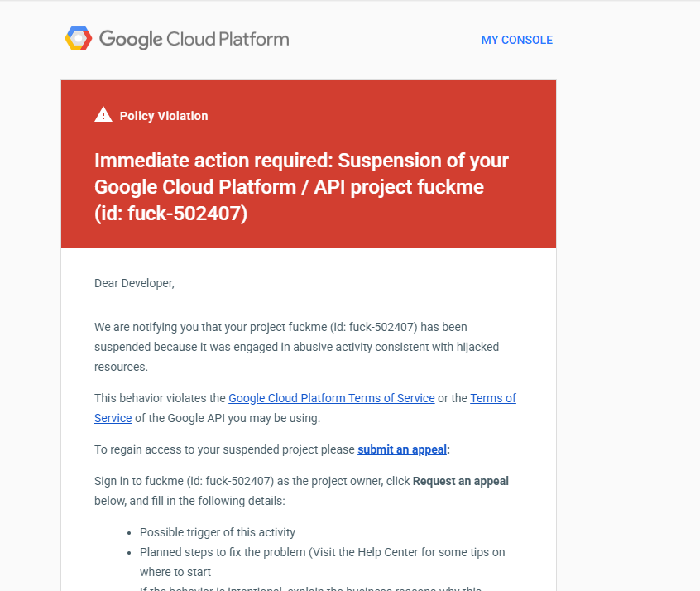Open the Google Cloud Platform Terms of Service link
Viewport: 700px width, 591px height.
(331, 398)
